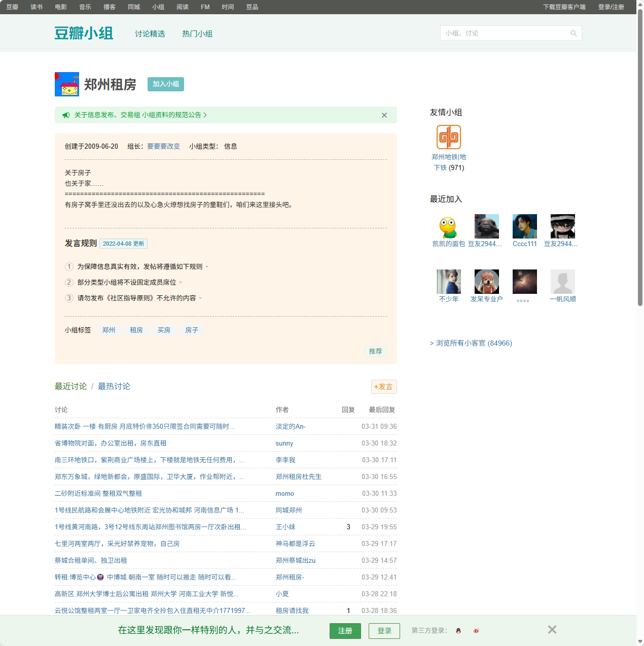This screenshot has width=644, height=646.
Task: Open the 郑州地铁 friend group icon
Action: [449, 137]
